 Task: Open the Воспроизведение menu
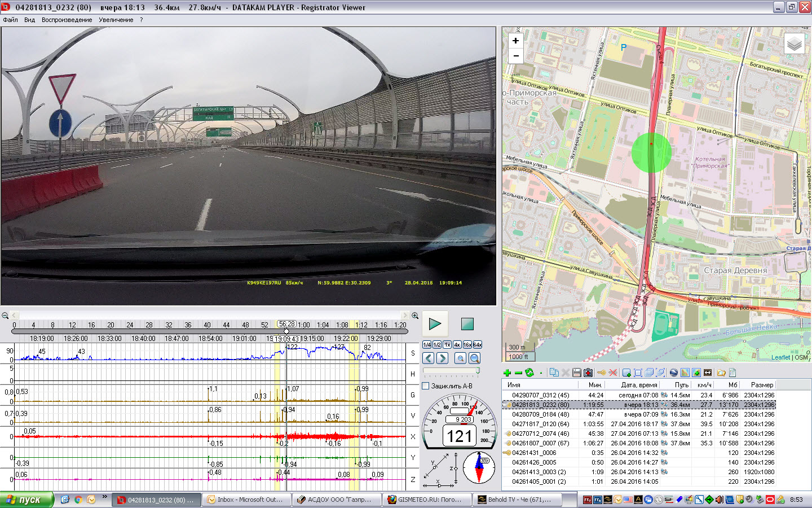[67, 20]
